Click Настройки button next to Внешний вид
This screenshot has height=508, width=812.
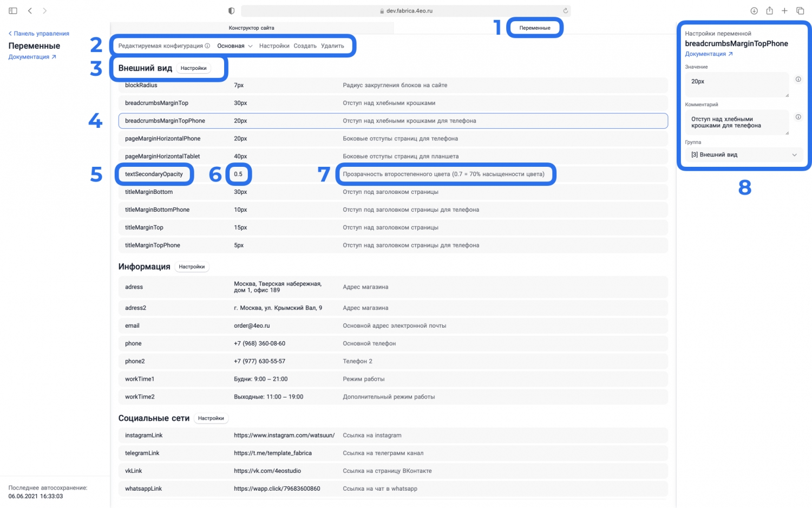(194, 68)
